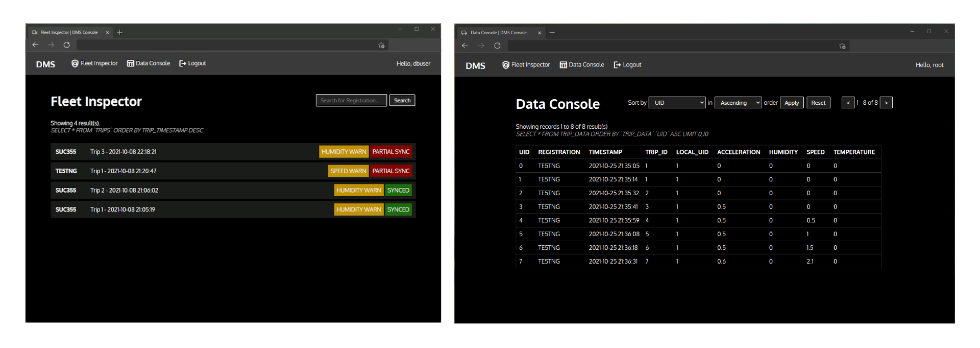This screenshot has width=980, height=348.
Task: Reload the Data Console browser page
Action: (x=497, y=45)
